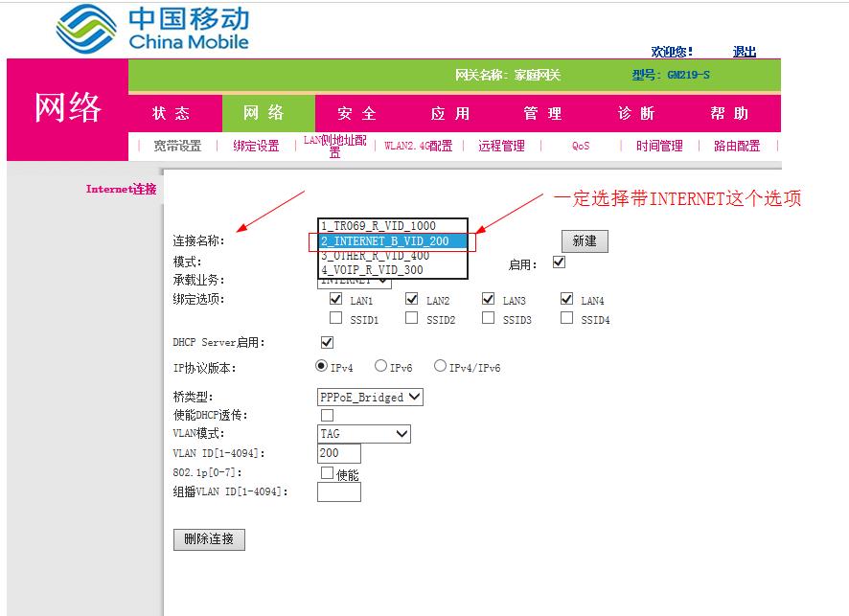
Task: Click the 新建 button
Action: pos(585,240)
